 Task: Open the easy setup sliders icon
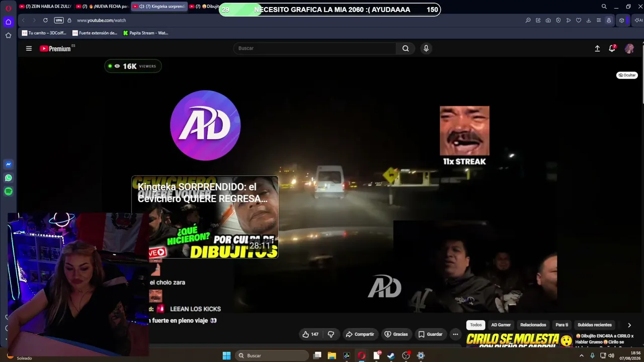point(598,20)
